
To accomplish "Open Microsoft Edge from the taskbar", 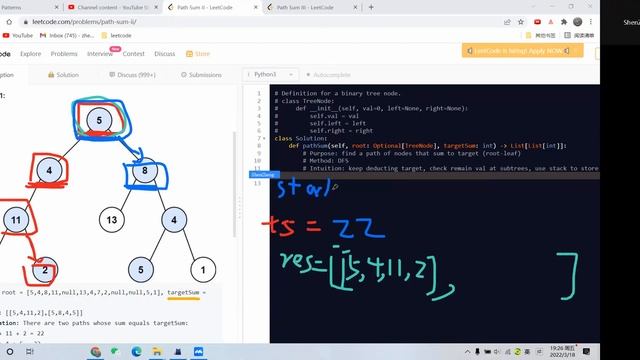I will 136,351.
